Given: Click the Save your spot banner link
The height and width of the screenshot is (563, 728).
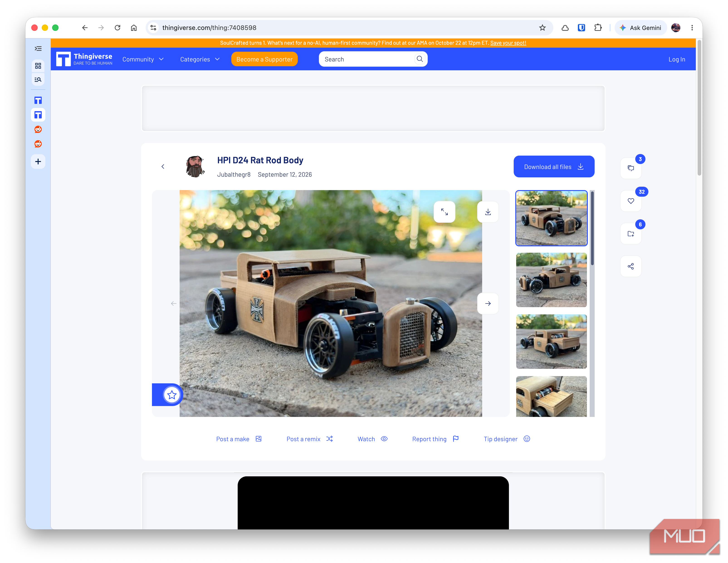Looking at the screenshot, I should tap(508, 43).
